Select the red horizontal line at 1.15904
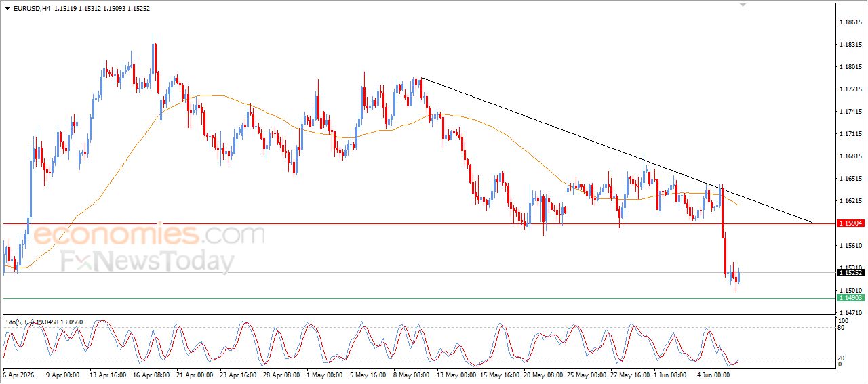 (418, 223)
